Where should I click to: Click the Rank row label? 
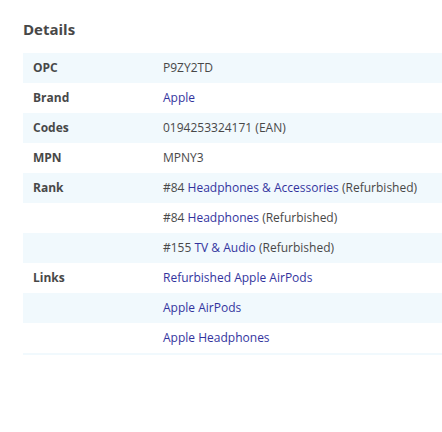pos(48,188)
